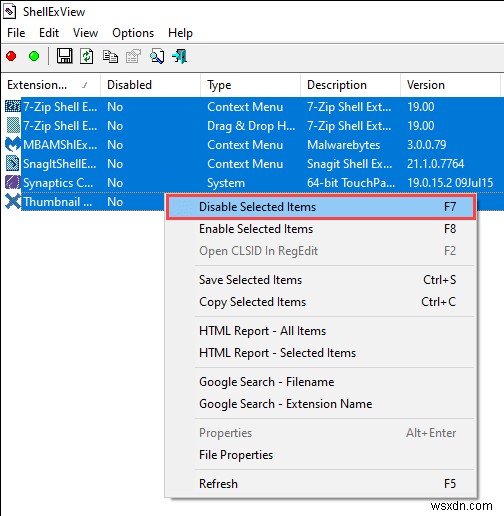This screenshot has width=504, height=516.
Task: Sort by Disabled column header
Action: coord(150,85)
